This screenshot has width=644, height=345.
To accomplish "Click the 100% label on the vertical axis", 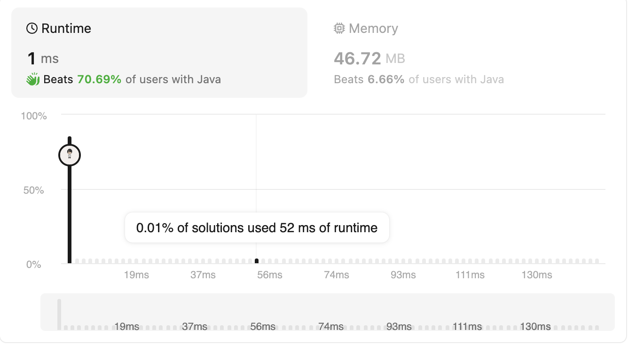I will point(34,116).
